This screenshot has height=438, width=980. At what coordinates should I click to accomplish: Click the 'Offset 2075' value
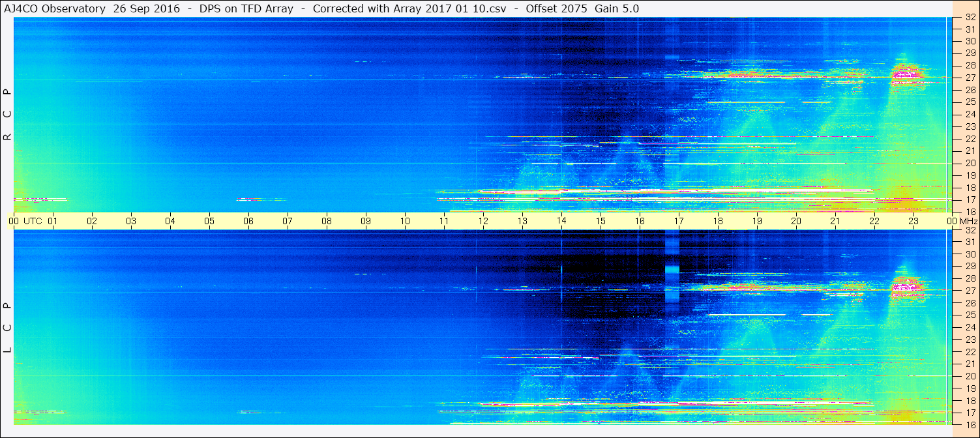(557, 8)
